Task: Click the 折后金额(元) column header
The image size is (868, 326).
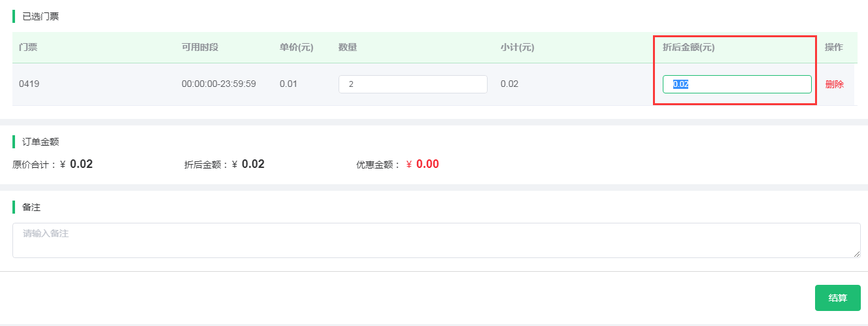Action: [688, 48]
